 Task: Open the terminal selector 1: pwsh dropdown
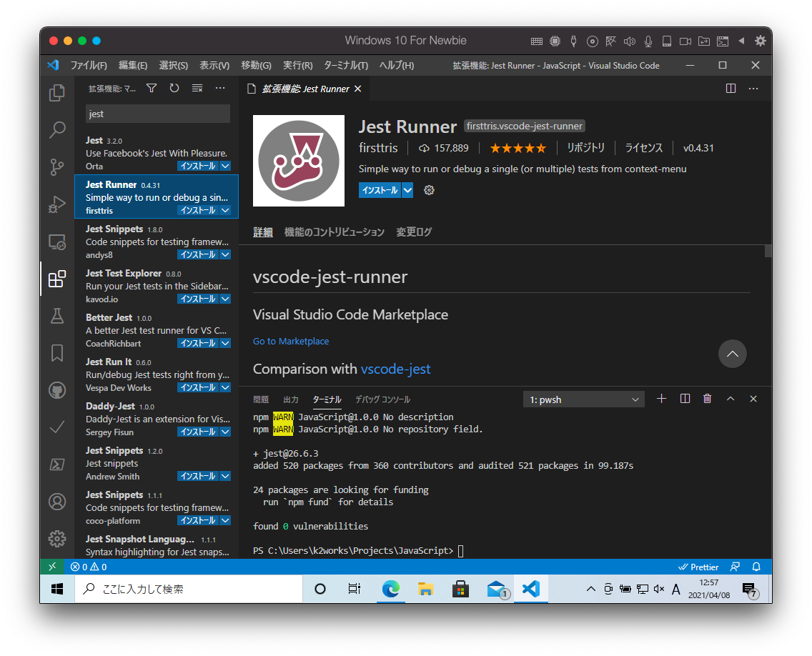pos(583,399)
